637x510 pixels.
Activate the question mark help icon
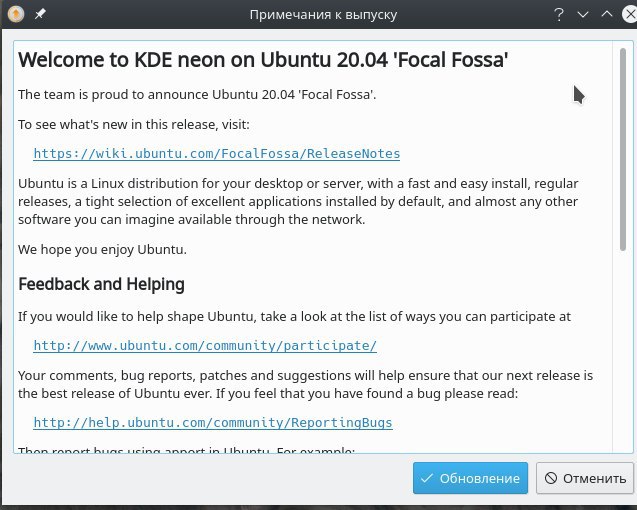559,15
